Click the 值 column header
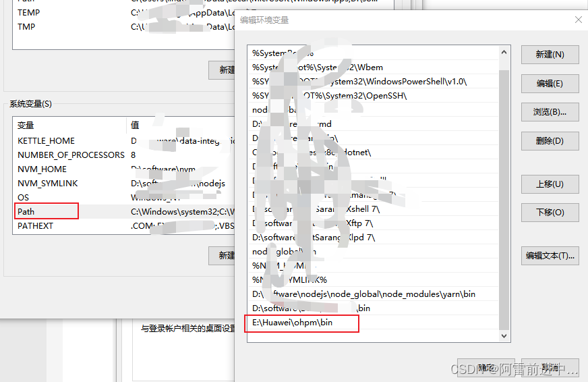 pos(181,126)
